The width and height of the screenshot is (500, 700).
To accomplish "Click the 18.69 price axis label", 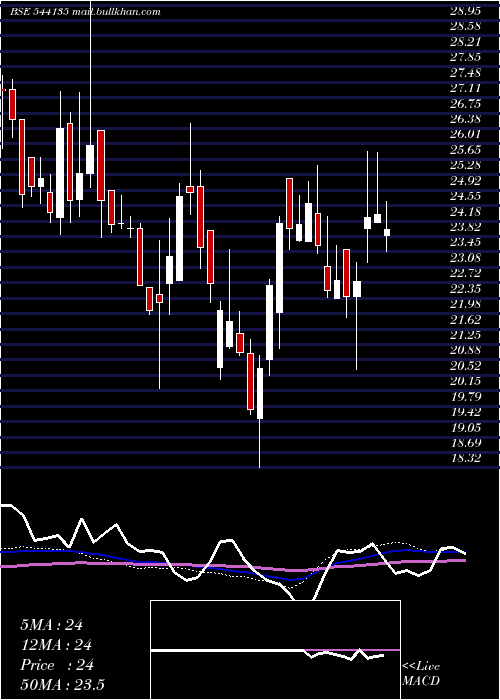I will 465,444.
